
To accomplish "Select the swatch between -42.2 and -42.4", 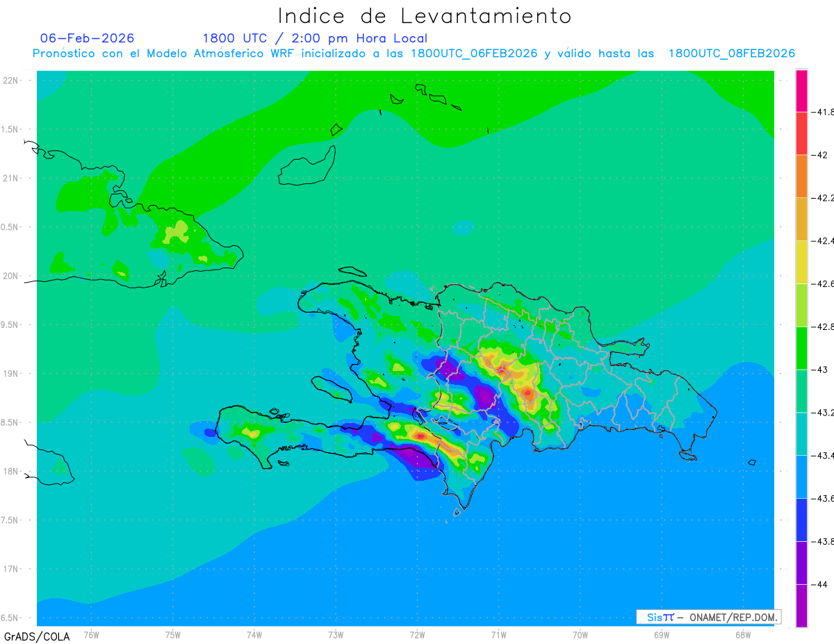I will tap(801, 219).
